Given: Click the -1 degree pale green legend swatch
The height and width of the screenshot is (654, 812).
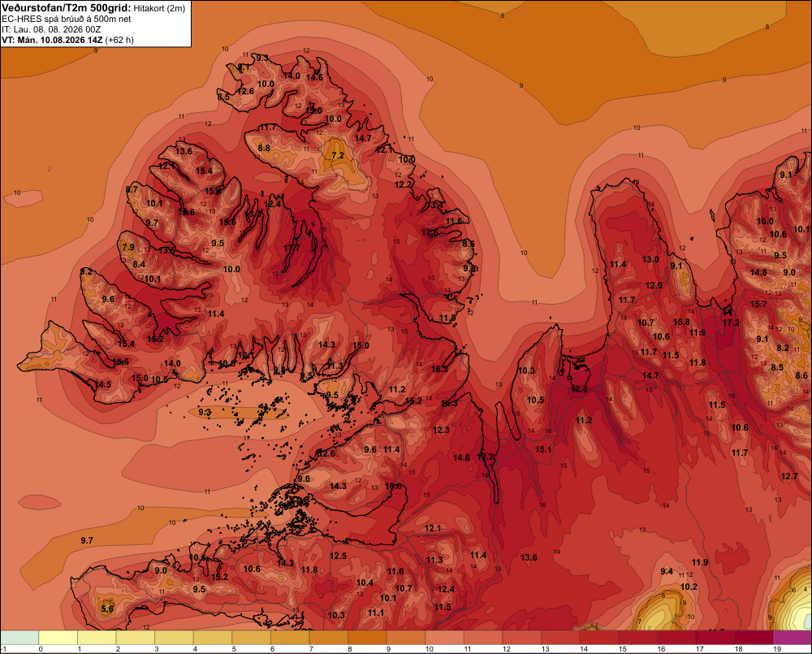Looking at the screenshot, I should (20, 637).
